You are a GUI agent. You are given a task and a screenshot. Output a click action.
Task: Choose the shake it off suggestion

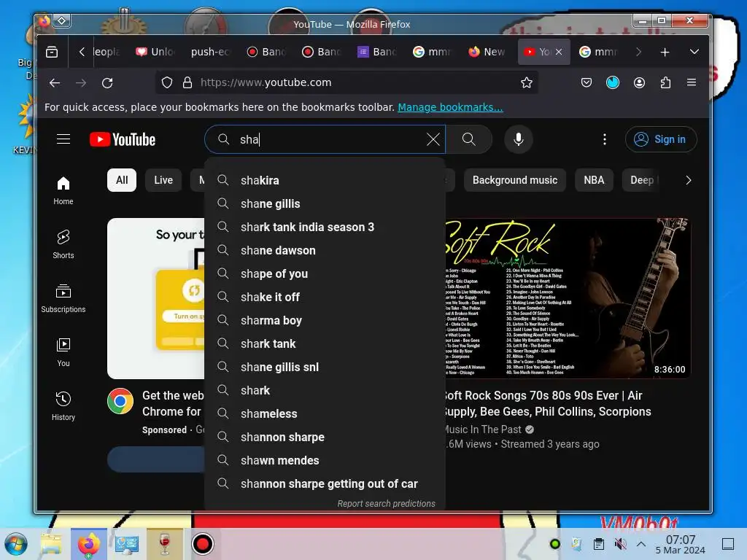(325, 297)
